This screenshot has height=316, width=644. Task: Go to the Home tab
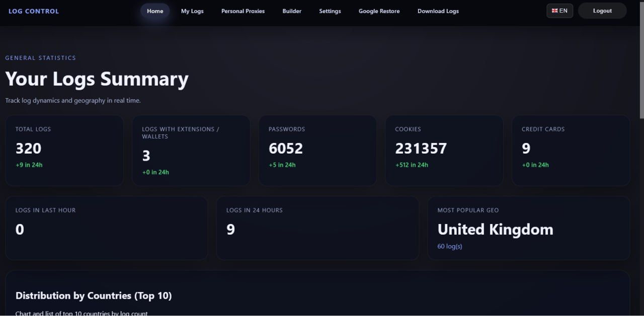[155, 11]
